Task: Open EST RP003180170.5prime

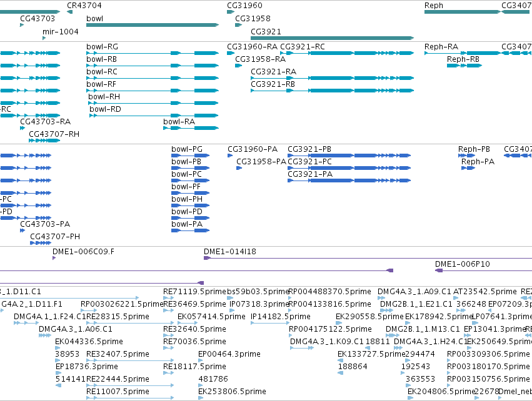Action: (448, 373)
